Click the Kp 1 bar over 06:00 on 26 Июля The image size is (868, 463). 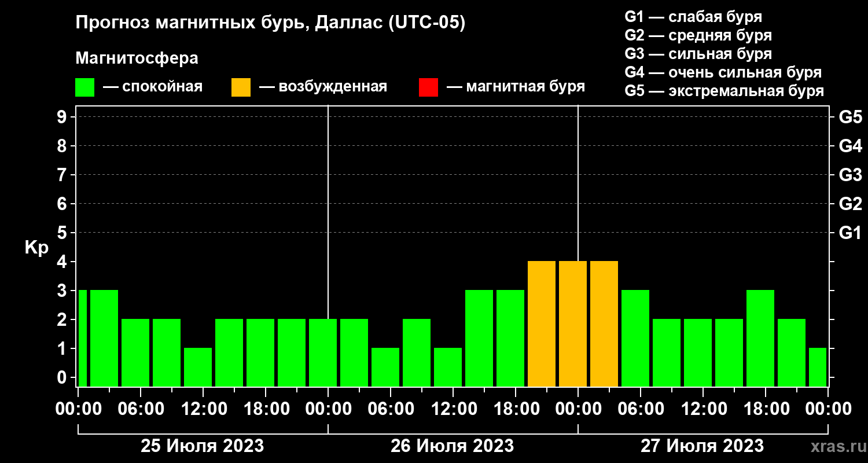[x=385, y=367]
